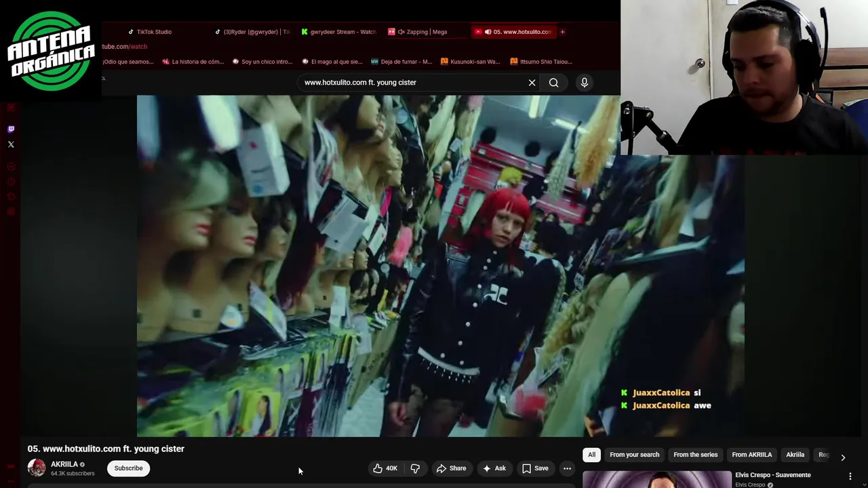The width and height of the screenshot is (868, 488).
Task: Switch to gwrydeer Stream tab
Action: click(x=339, y=32)
